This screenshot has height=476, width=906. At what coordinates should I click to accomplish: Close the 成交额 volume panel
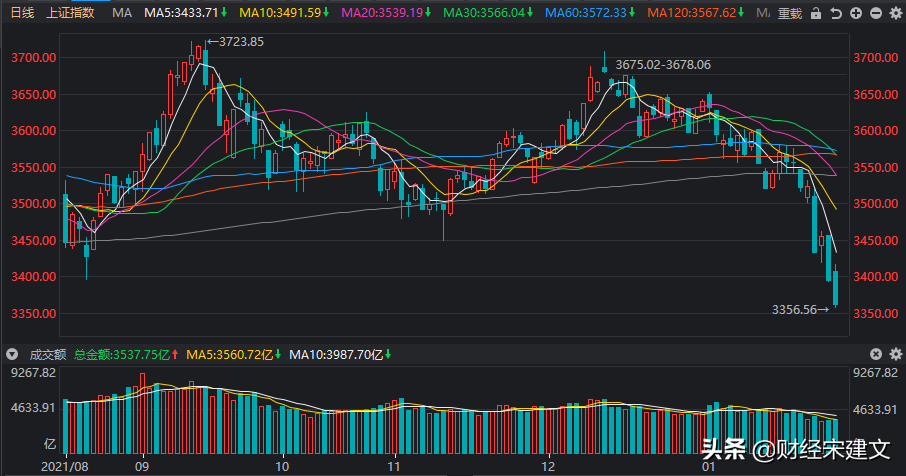[x=875, y=354]
